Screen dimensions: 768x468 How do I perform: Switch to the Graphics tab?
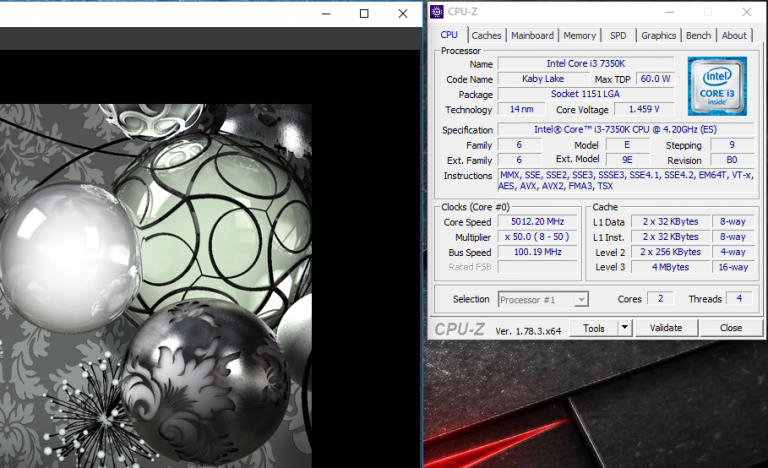(x=658, y=35)
